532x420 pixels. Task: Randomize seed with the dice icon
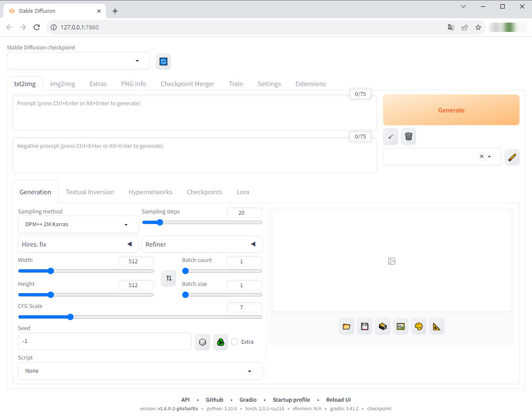point(202,342)
